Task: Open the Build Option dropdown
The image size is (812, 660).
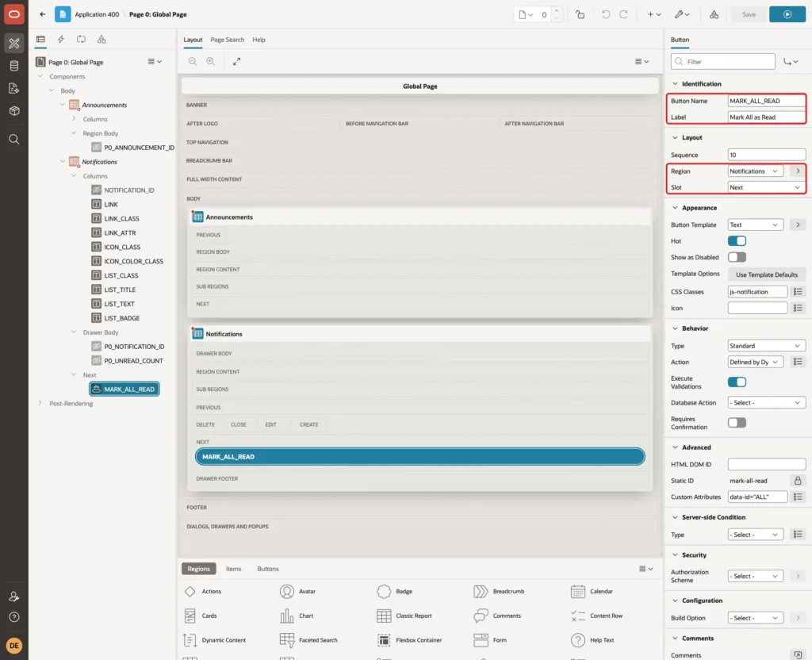Action: [755, 618]
